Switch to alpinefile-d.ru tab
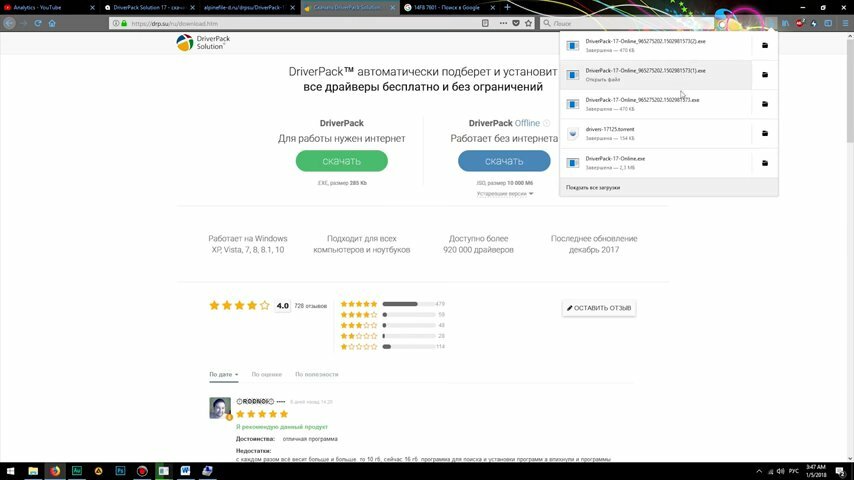Viewport: 854px width, 480px height. [x=245, y=8]
